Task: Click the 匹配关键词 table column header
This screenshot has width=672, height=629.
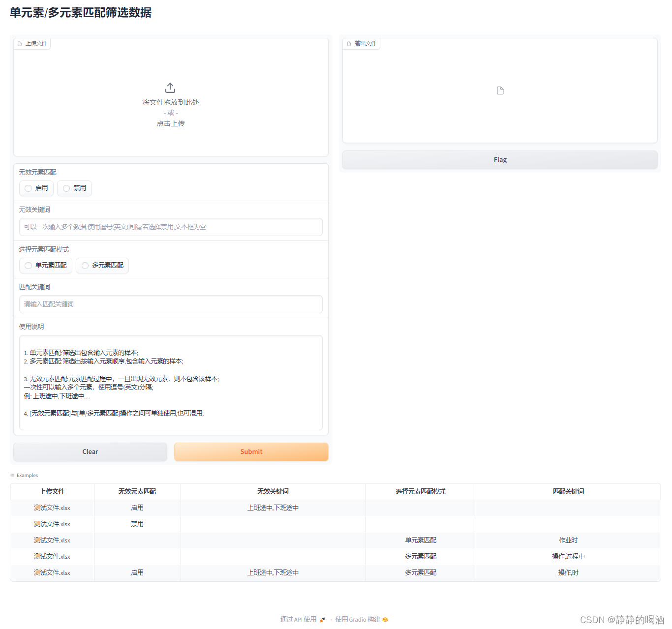Action: click(568, 492)
